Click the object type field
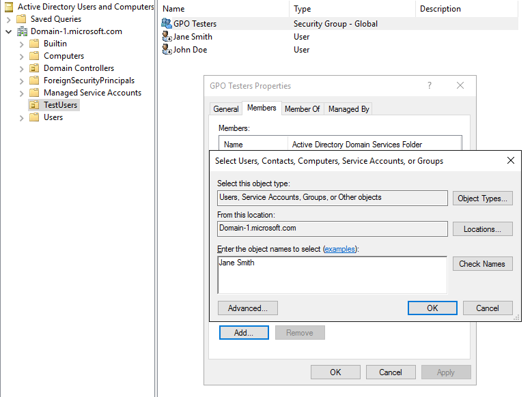 click(333, 198)
